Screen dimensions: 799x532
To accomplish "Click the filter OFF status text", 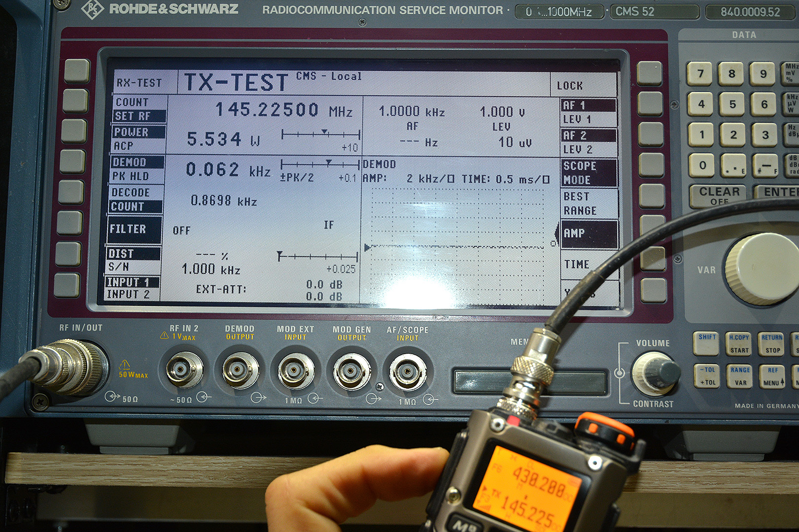I will coord(181,230).
